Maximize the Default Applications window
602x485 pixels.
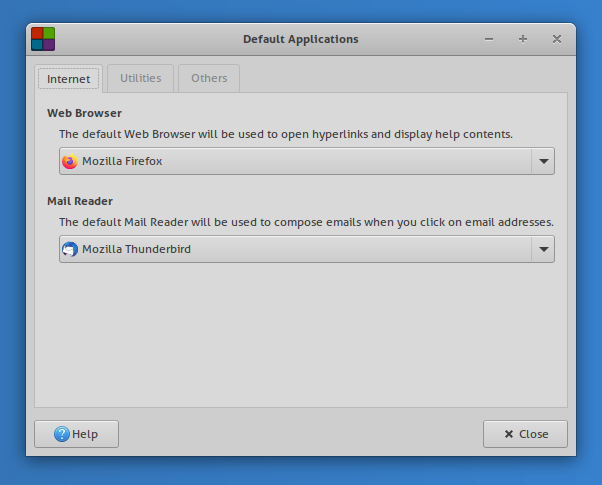tap(522, 39)
